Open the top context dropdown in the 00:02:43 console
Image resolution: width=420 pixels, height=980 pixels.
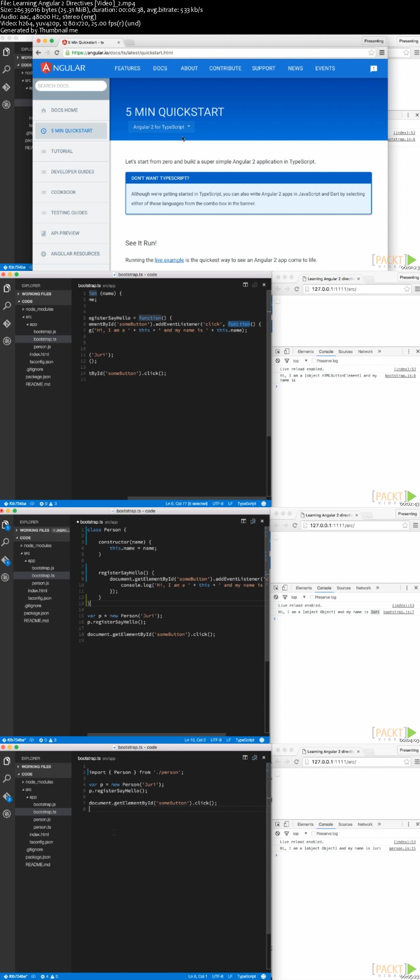300,361
